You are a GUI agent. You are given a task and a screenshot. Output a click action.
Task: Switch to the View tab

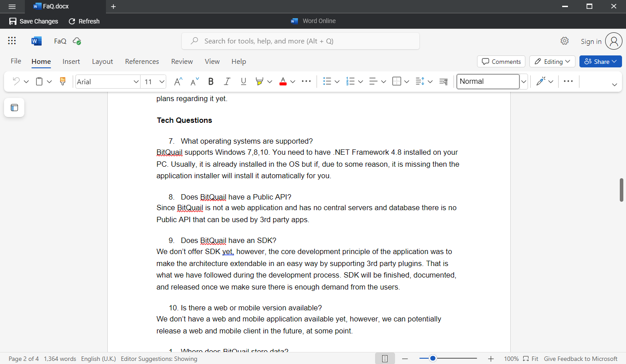click(212, 61)
